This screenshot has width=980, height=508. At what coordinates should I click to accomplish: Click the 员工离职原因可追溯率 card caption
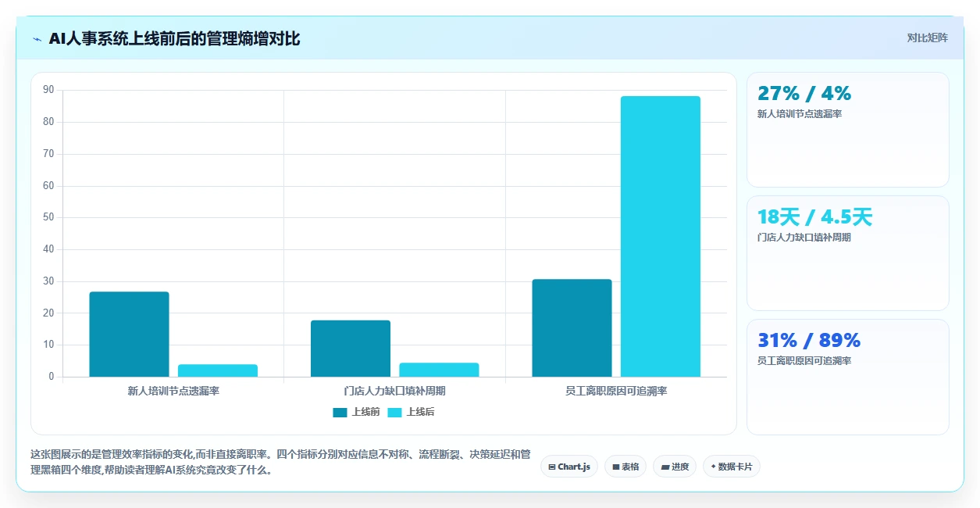point(804,361)
